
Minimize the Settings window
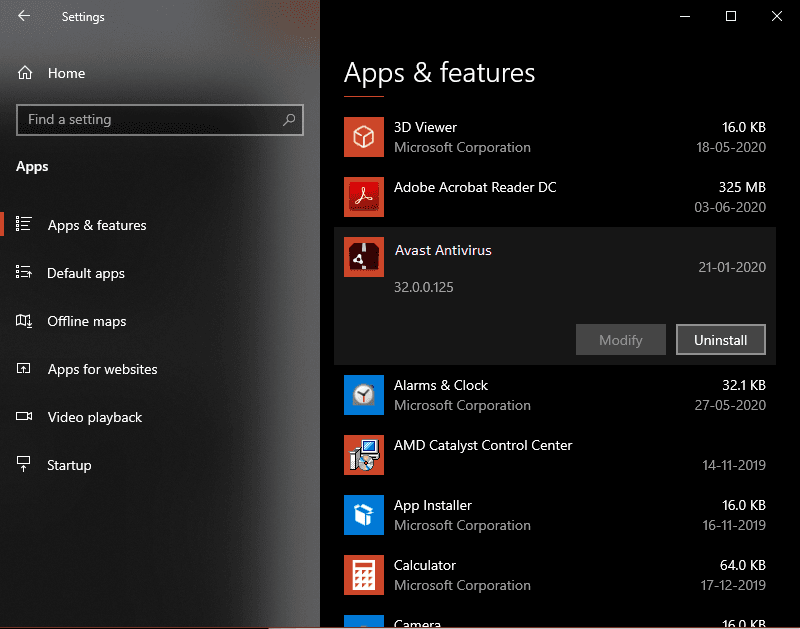[685, 16]
